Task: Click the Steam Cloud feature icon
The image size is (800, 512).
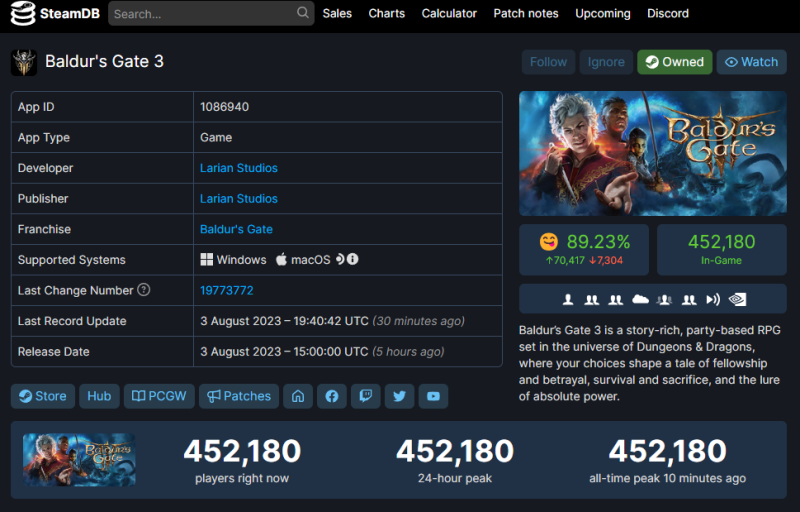Action: (x=641, y=299)
